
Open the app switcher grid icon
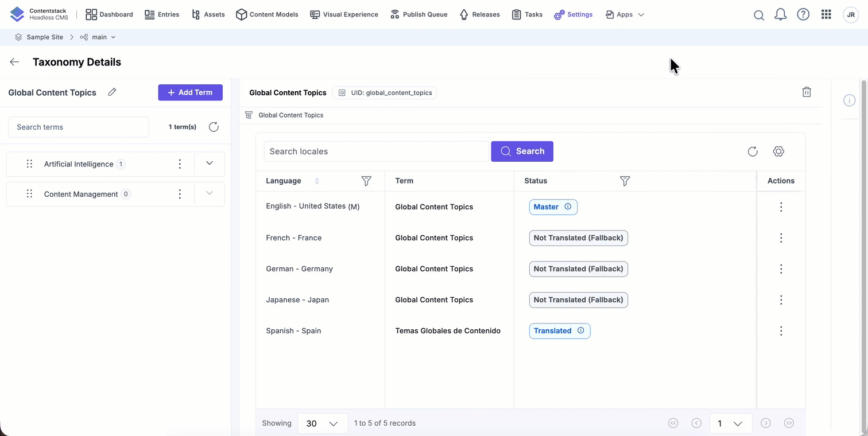coord(826,15)
